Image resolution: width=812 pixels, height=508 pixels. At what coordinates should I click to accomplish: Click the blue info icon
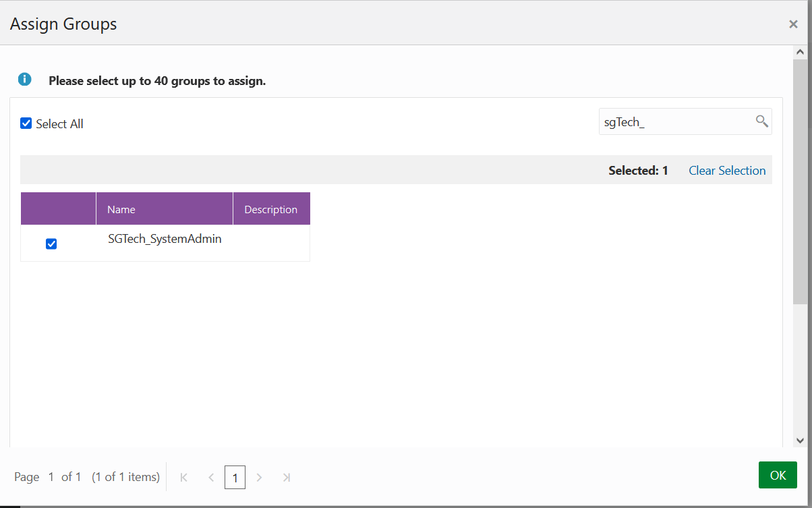(x=24, y=80)
